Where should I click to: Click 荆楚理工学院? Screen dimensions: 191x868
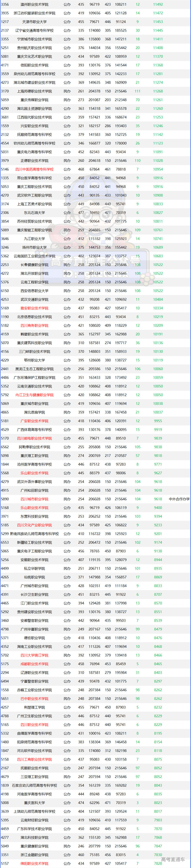click(x=34, y=708)
